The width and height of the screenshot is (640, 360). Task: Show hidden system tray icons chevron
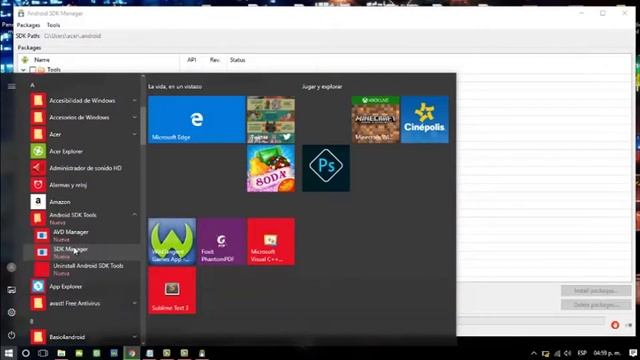coord(534,353)
